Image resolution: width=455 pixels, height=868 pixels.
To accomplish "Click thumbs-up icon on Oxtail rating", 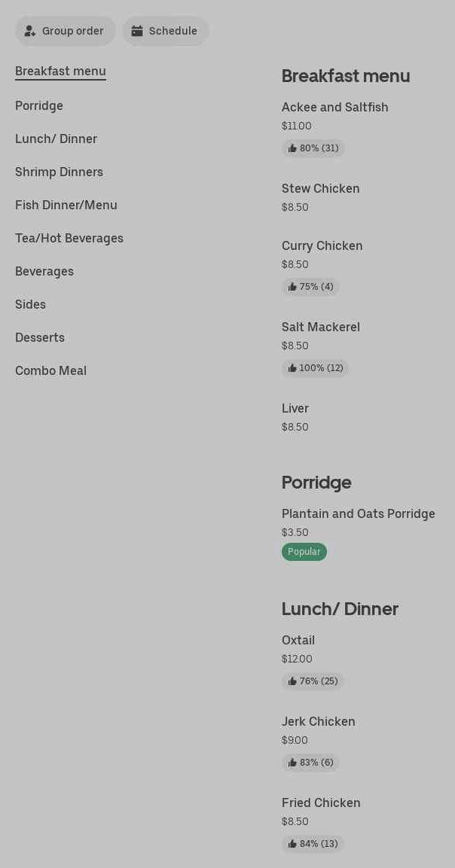I will [x=292, y=681].
